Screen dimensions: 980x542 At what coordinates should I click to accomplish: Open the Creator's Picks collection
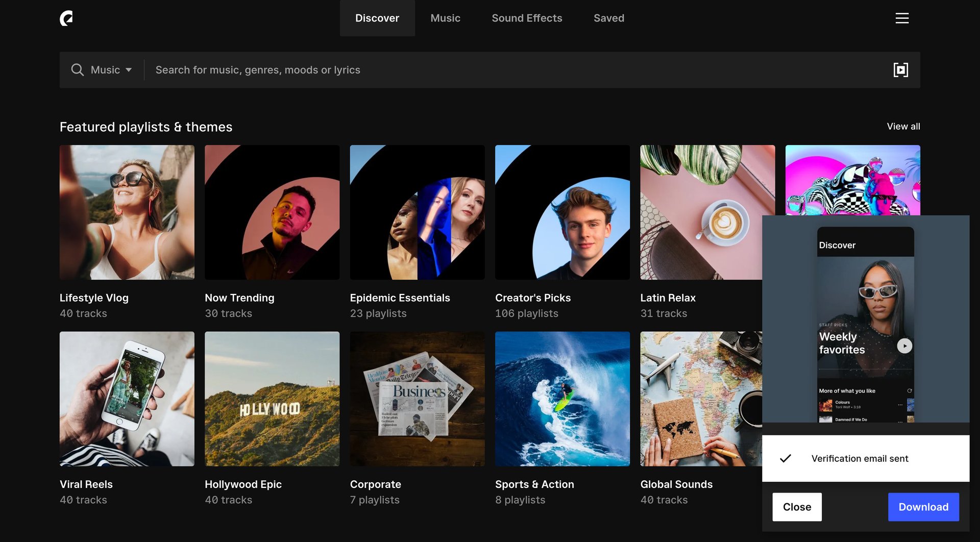(x=562, y=212)
